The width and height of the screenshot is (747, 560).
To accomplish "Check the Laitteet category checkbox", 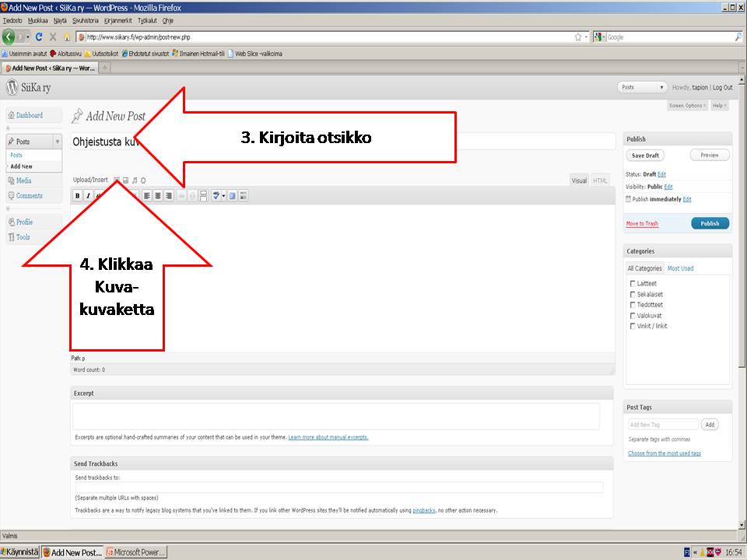I will [633, 284].
